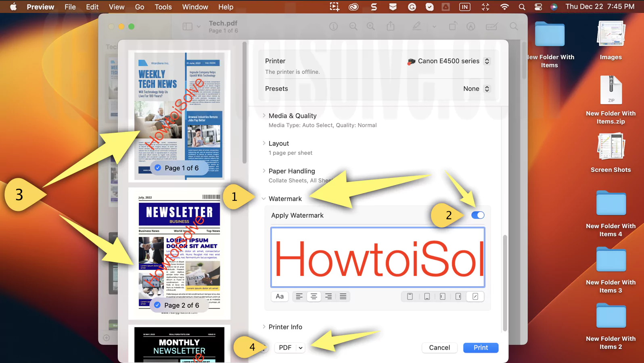The image size is (644, 363).
Task: Center align the watermark text
Action: 314,296
